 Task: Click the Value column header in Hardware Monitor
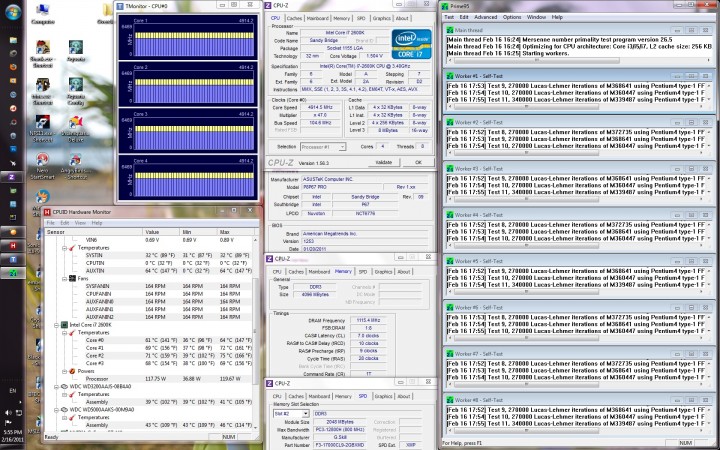pos(161,232)
